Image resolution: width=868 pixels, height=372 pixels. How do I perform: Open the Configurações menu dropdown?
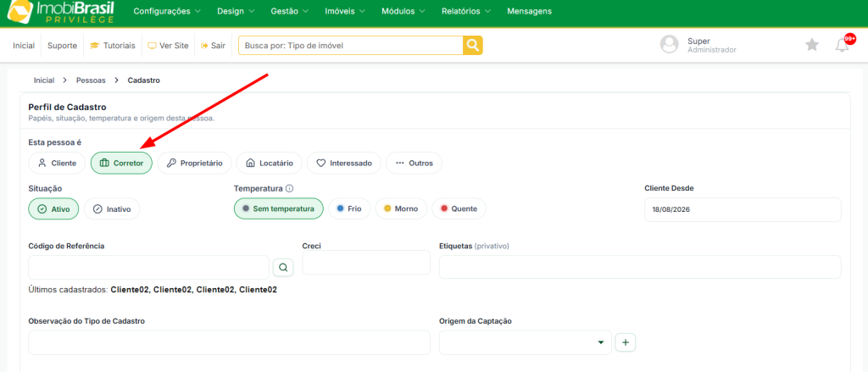[167, 11]
